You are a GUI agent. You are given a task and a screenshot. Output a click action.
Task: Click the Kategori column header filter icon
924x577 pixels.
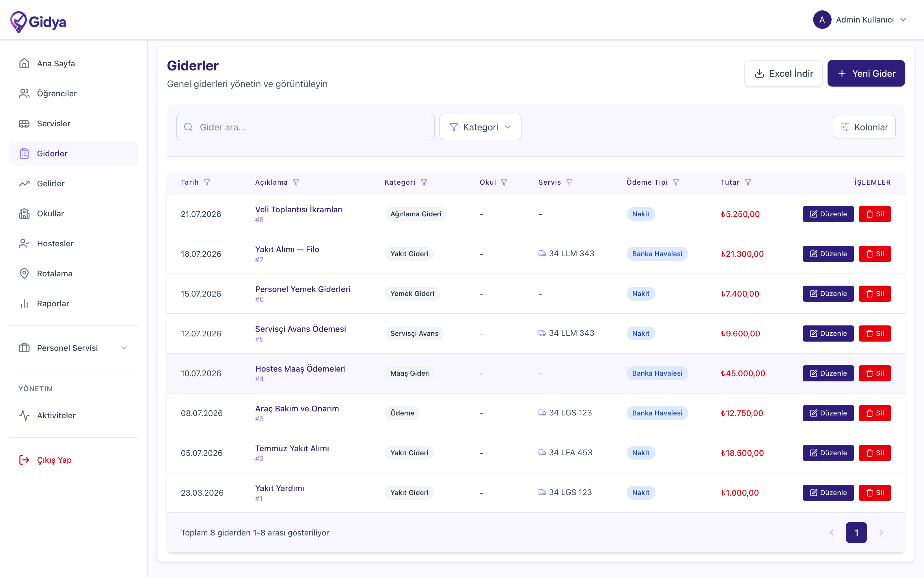pos(423,182)
